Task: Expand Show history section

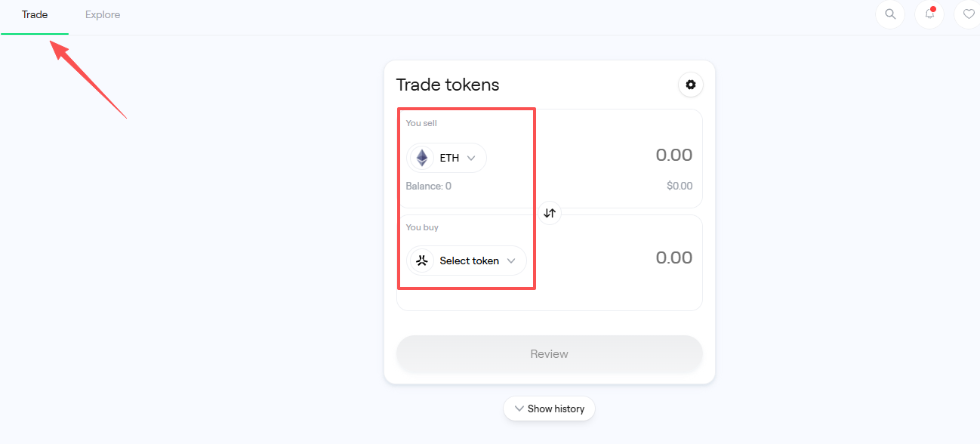Action: [x=549, y=409]
